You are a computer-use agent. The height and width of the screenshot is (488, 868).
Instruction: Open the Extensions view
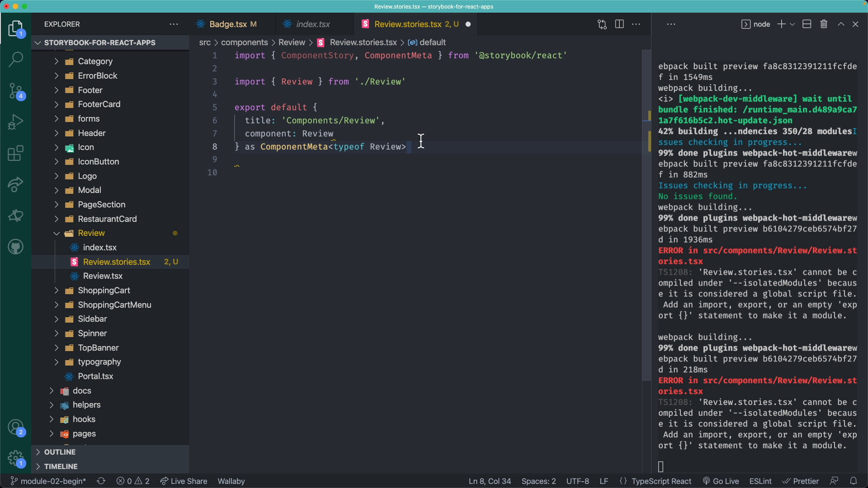(16, 154)
